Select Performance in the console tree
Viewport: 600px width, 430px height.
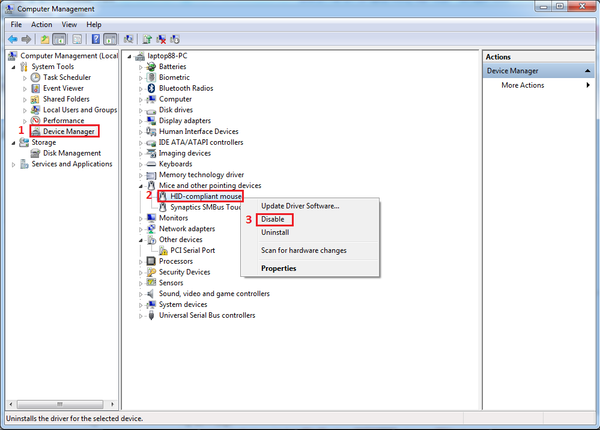(x=63, y=121)
